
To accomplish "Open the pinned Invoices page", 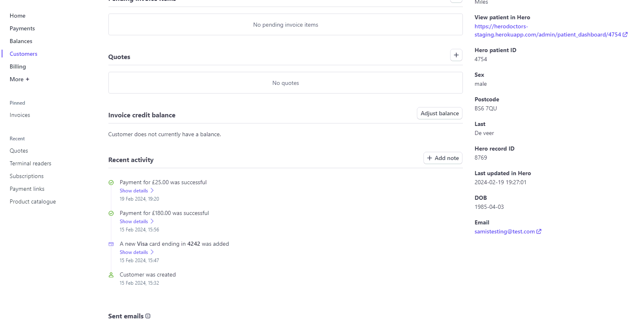I will tap(20, 115).
